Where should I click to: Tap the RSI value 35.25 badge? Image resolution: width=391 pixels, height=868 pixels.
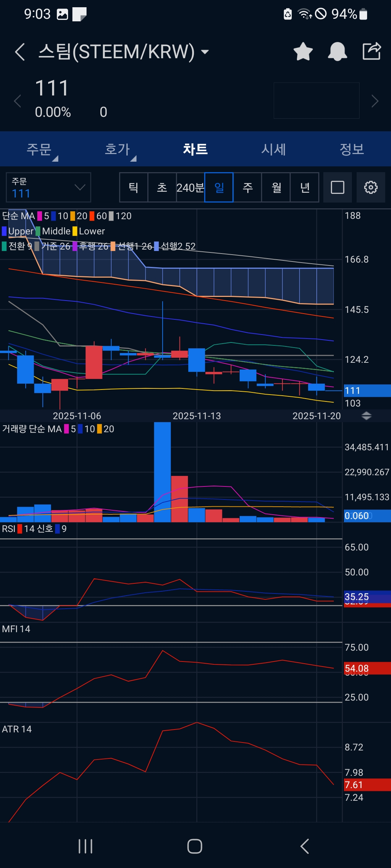[x=367, y=597]
